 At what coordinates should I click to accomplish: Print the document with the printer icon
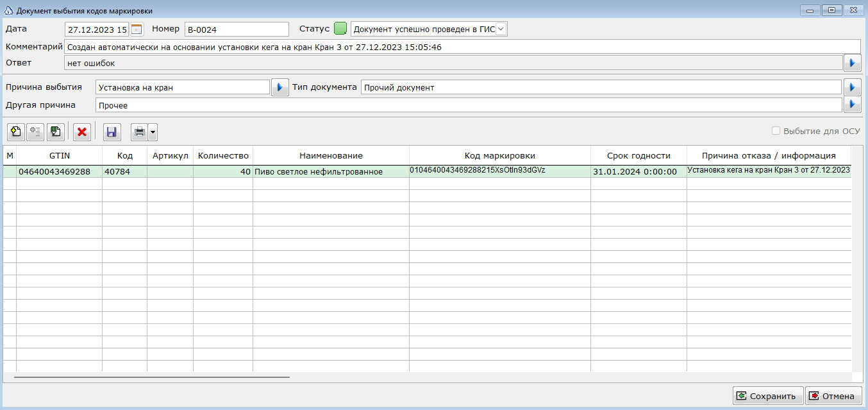(x=139, y=132)
